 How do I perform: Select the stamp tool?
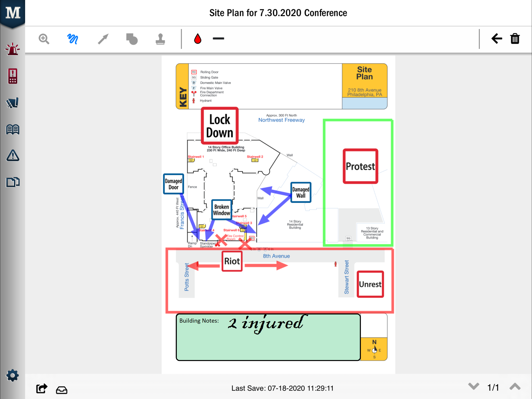pyautogui.click(x=160, y=39)
